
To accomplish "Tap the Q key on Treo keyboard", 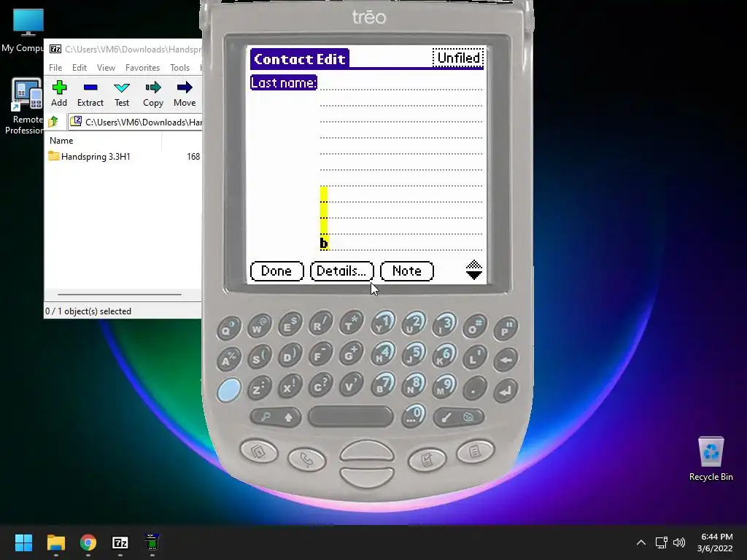I will [x=228, y=327].
